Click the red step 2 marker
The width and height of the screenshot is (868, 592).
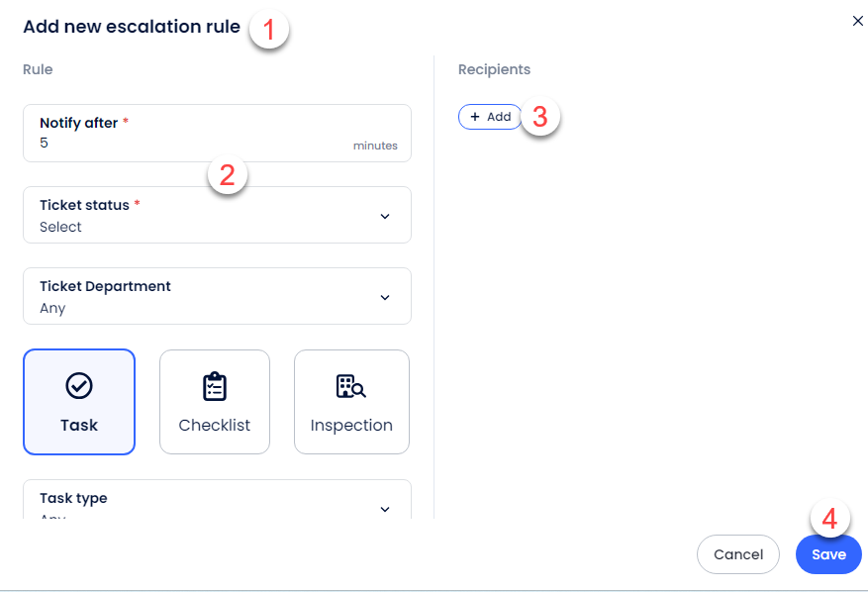pos(227,175)
